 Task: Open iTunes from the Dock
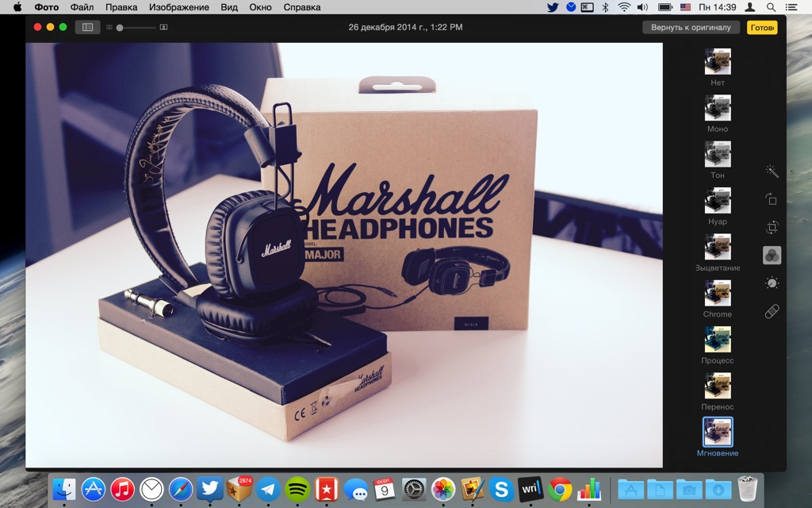pyautogui.click(x=122, y=489)
